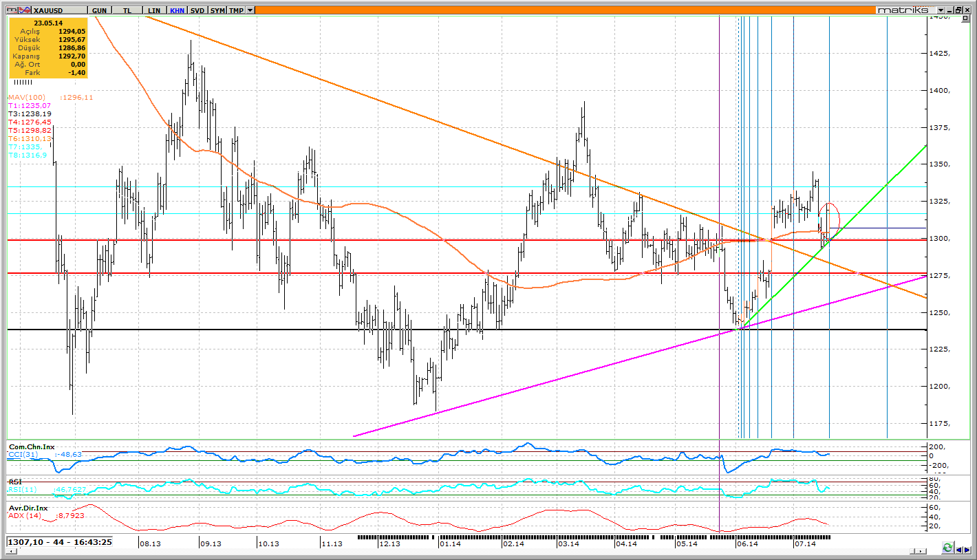
Task: Open the dropdown arrow after TMP
Action: click(250, 10)
